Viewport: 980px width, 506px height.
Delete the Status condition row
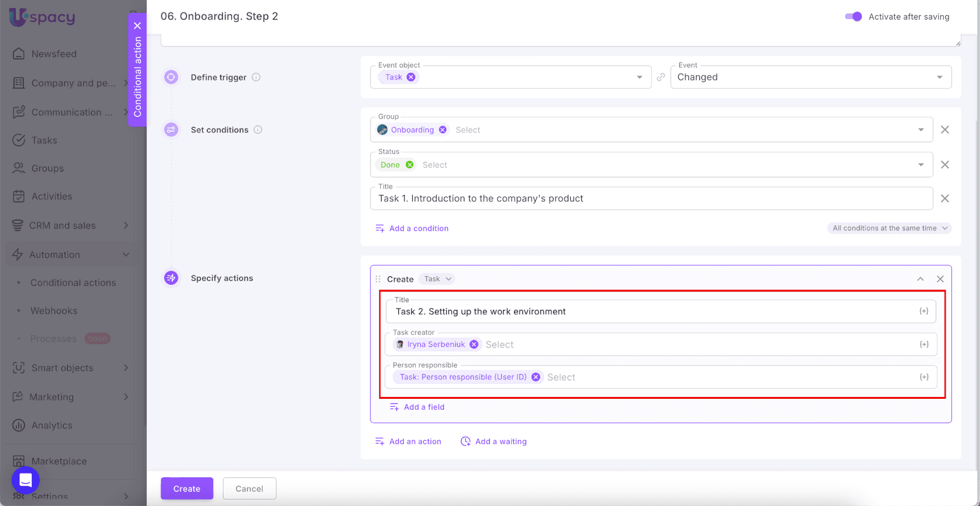(944, 165)
